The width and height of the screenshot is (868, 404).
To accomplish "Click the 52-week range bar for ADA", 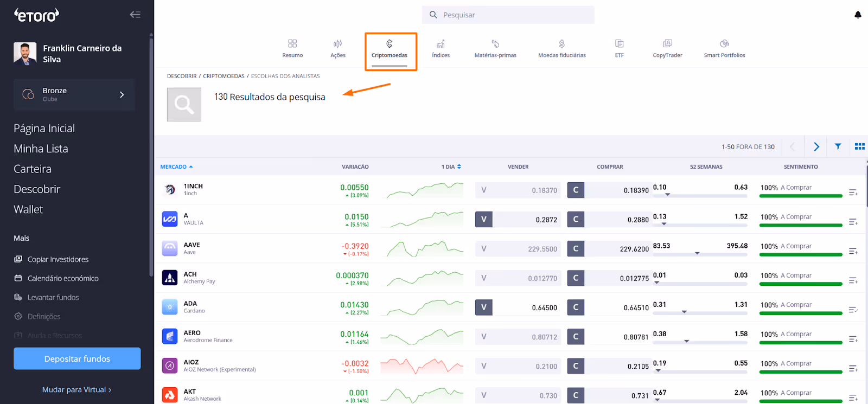I will click(700, 312).
